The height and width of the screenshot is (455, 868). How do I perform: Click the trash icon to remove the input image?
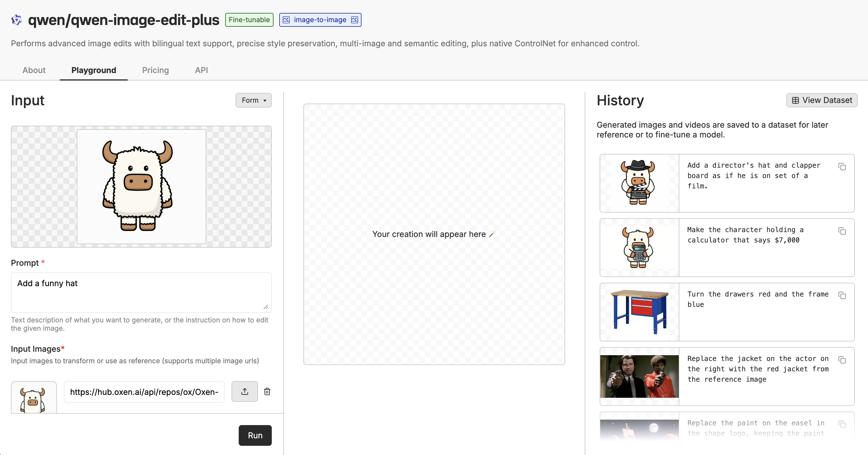(x=267, y=391)
